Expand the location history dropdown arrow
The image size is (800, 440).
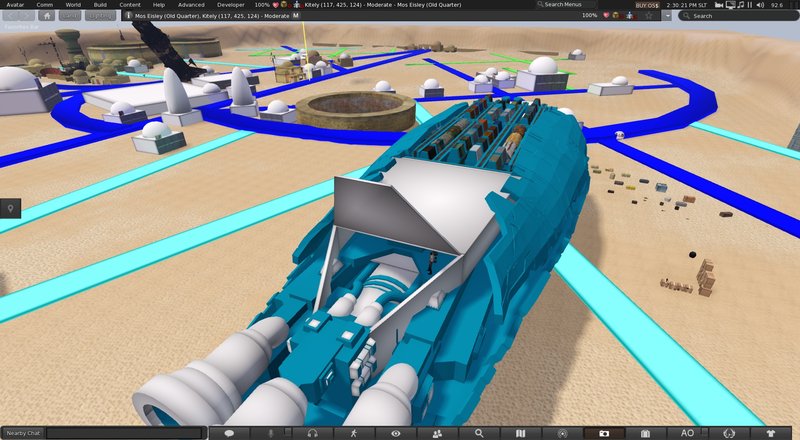coord(667,16)
